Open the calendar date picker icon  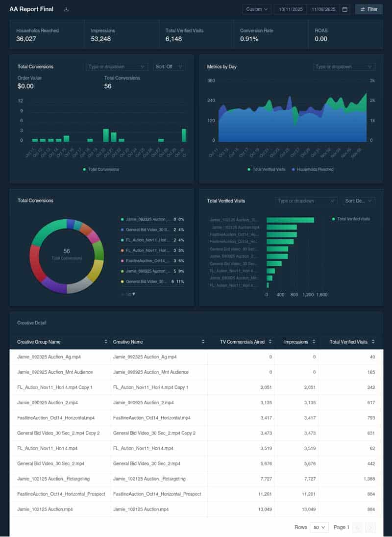tap(345, 9)
